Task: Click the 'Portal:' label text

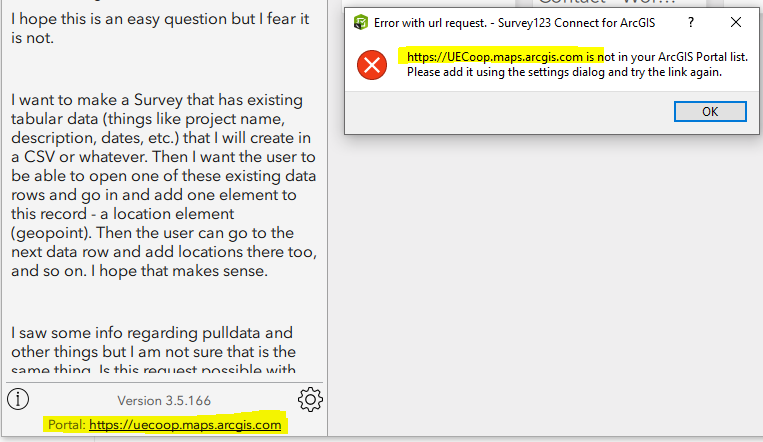Action: (67, 424)
